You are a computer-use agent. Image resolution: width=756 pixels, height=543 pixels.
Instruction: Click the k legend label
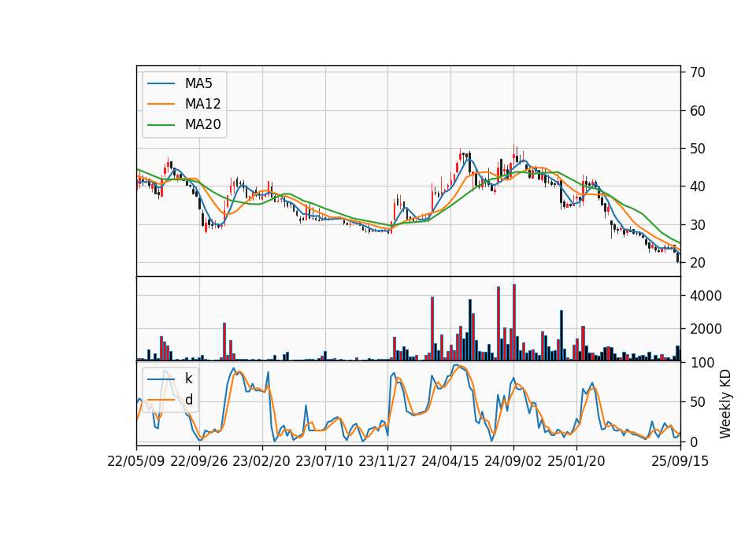coord(188,379)
